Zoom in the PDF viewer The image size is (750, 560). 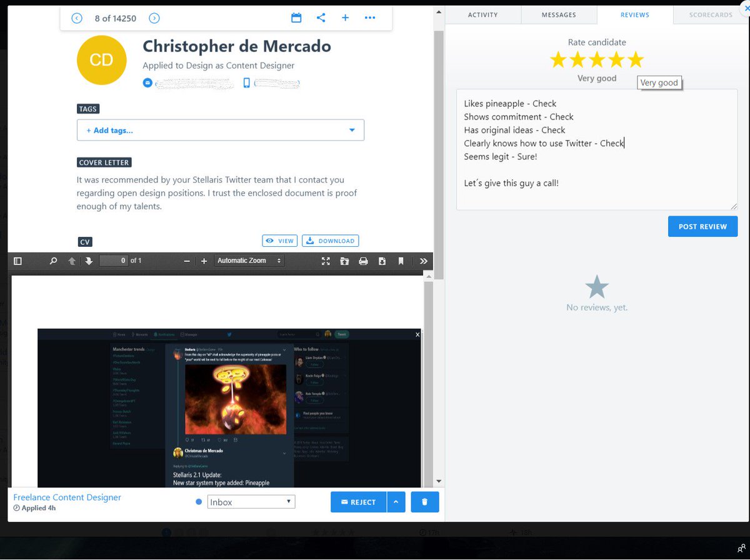pos(204,261)
